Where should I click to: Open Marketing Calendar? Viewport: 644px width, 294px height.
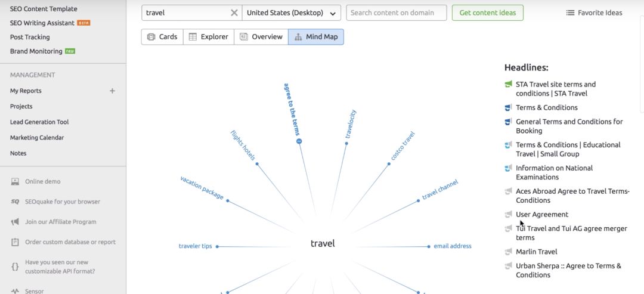(x=37, y=138)
